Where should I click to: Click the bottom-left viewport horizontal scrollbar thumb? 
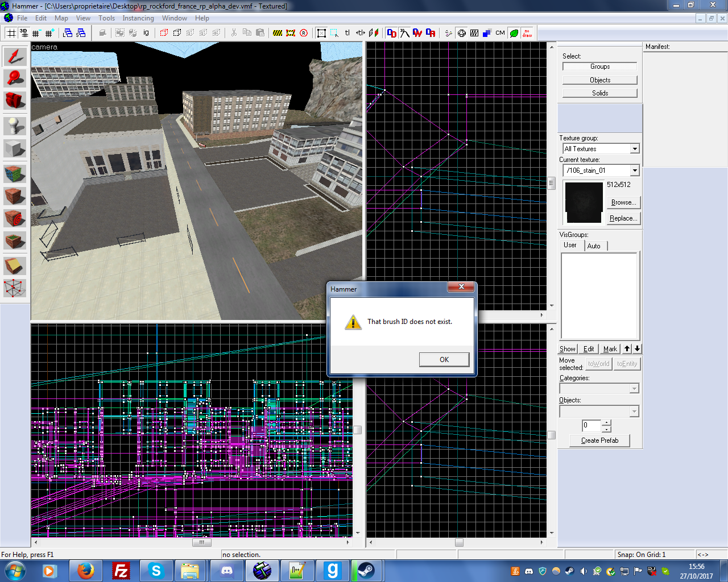pyautogui.click(x=201, y=542)
